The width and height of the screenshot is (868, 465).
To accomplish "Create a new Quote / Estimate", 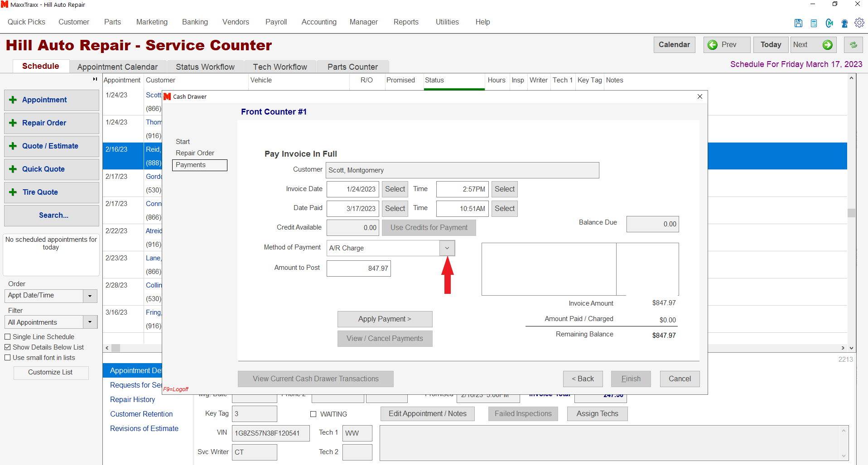I will (52, 146).
